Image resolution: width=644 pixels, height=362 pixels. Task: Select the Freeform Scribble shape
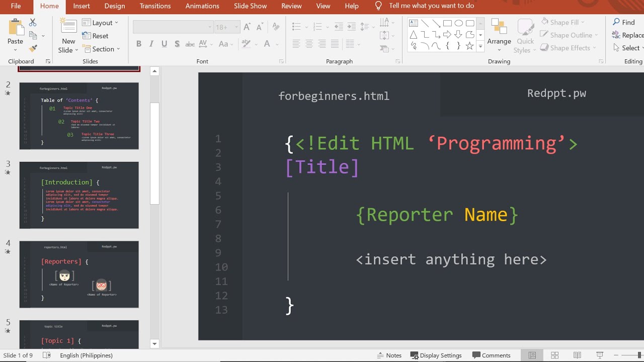point(414,46)
